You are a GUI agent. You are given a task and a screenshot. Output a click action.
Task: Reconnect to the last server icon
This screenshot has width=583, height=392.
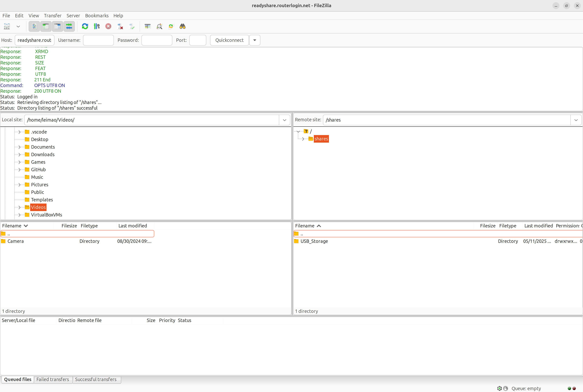132,26
